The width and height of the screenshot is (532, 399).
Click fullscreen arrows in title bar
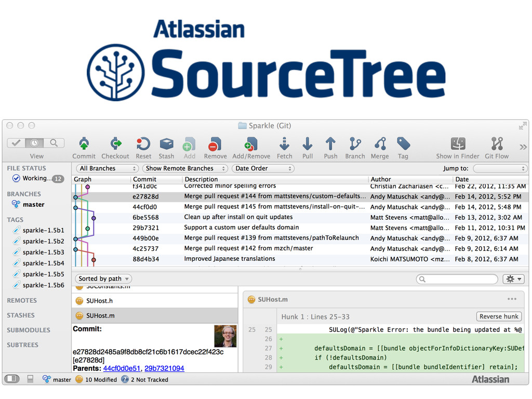pos(523,126)
